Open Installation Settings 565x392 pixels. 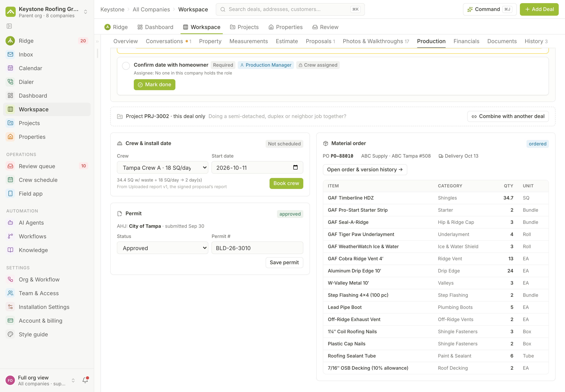click(x=47, y=307)
